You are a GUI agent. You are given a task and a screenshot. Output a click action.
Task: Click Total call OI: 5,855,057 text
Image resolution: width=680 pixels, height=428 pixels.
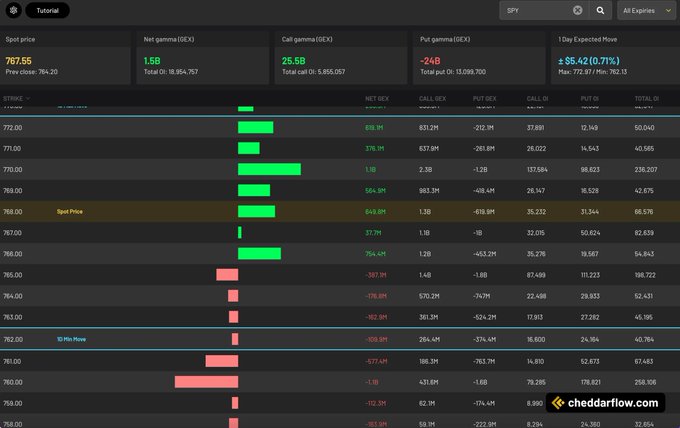[x=314, y=72]
